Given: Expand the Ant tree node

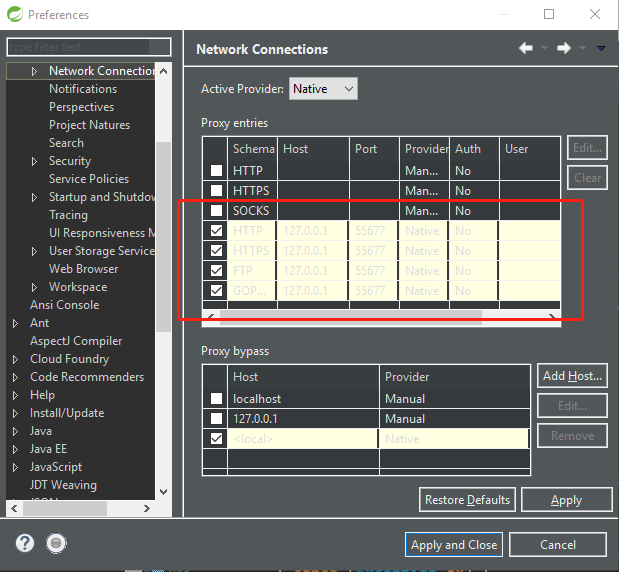Looking at the screenshot, I should coord(15,323).
